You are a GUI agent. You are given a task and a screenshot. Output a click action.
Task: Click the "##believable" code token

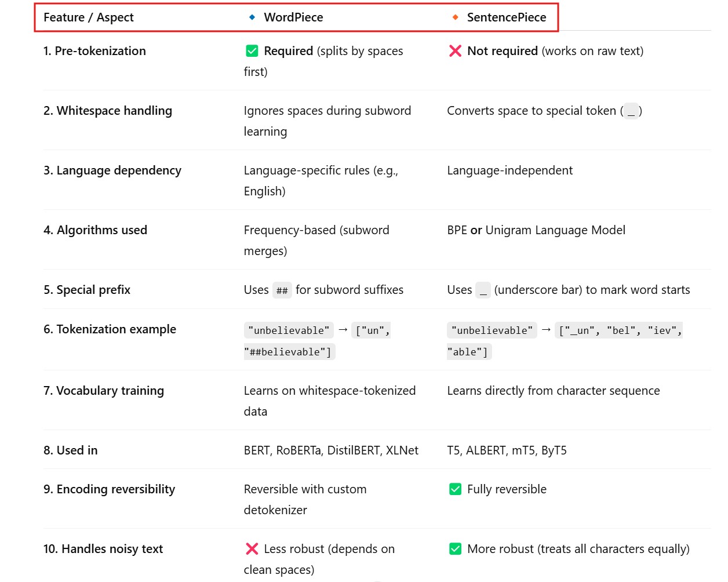pos(289,352)
